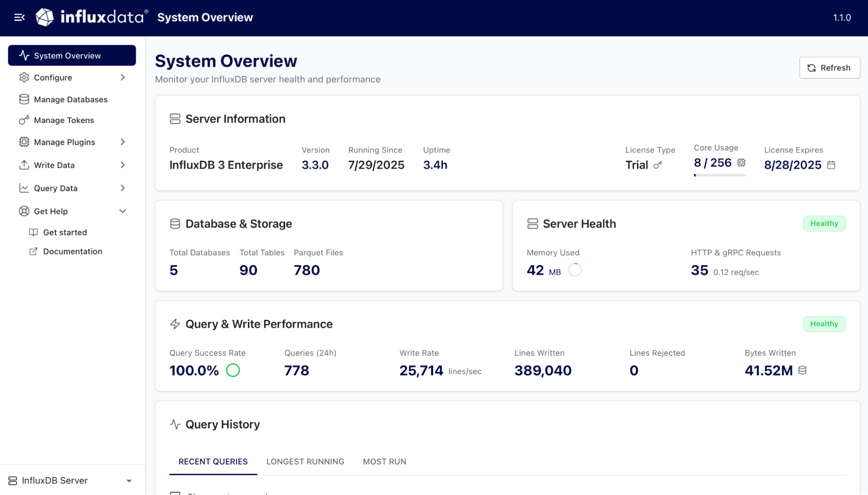Expand the Configure submenu chevron

click(123, 77)
